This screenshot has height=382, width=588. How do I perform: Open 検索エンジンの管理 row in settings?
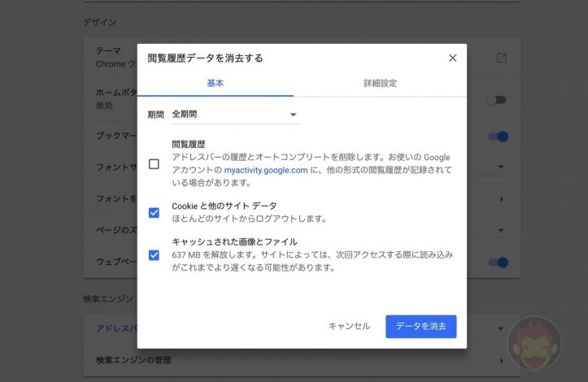point(302,360)
